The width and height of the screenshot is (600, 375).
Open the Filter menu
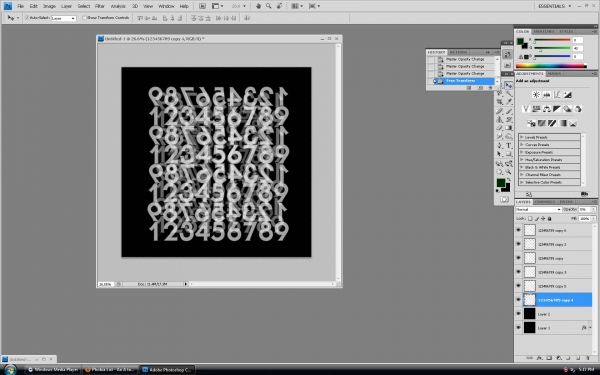pyautogui.click(x=100, y=6)
